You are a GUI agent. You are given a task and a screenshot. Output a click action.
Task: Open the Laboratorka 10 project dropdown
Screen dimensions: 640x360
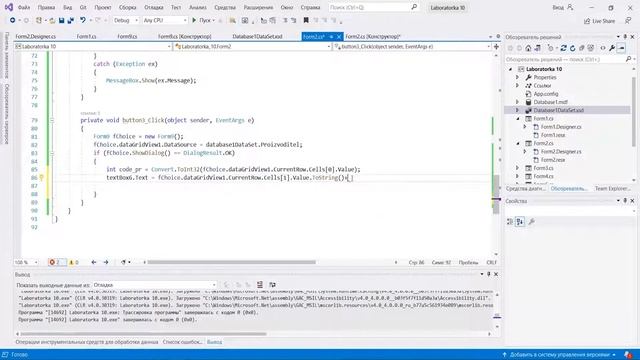point(93,47)
